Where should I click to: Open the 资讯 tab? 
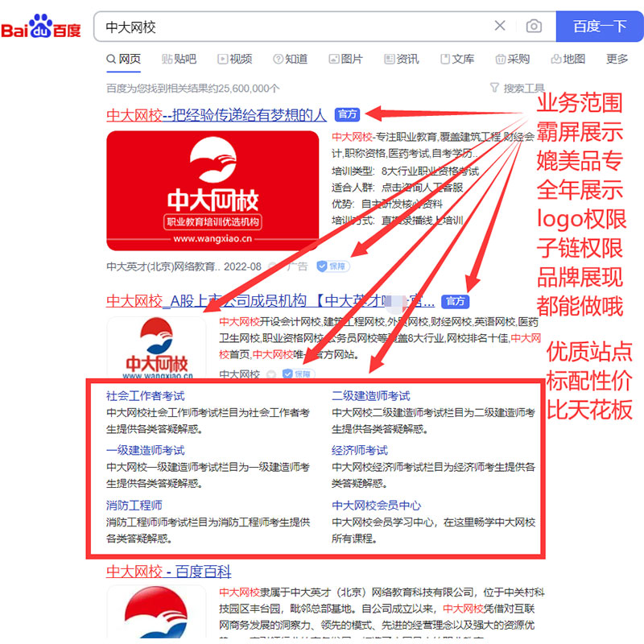pyautogui.click(x=402, y=59)
